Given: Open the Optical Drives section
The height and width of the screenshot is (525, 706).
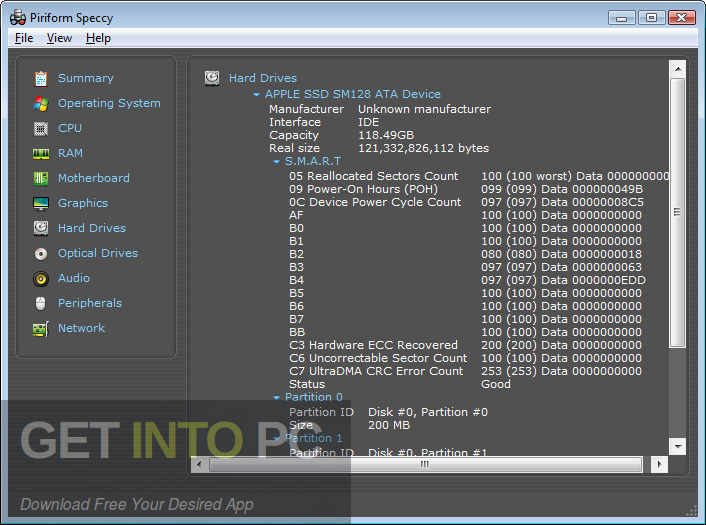Looking at the screenshot, I should click(x=98, y=253).
